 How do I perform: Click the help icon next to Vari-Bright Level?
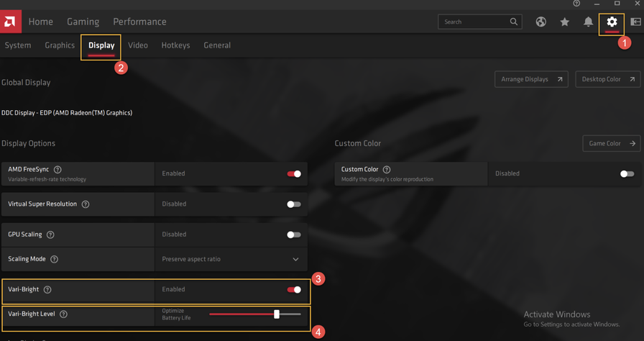click(x=63, y=314)
